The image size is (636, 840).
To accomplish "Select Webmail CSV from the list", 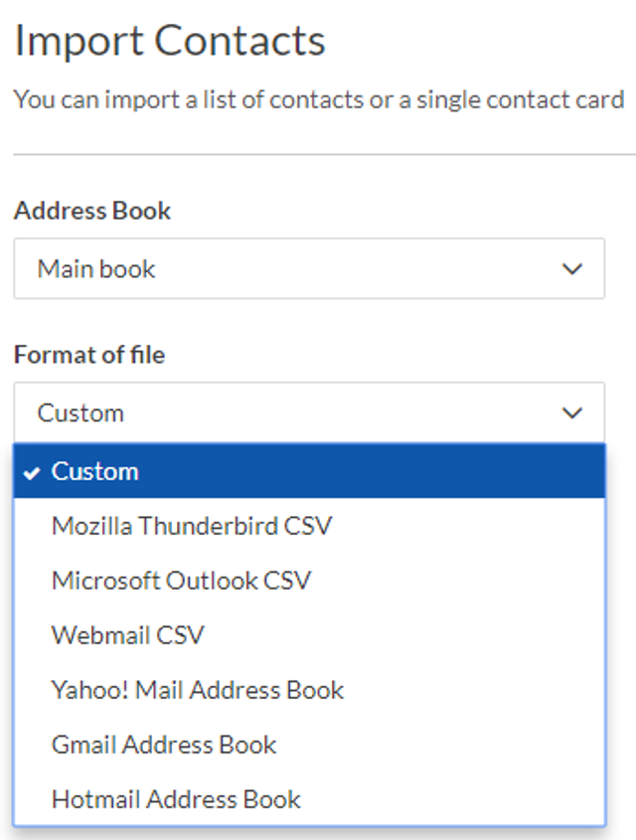I will point(309,635).
